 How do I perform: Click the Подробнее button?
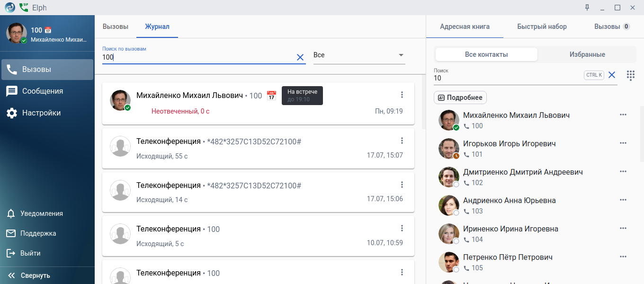[x=460, y=98]
